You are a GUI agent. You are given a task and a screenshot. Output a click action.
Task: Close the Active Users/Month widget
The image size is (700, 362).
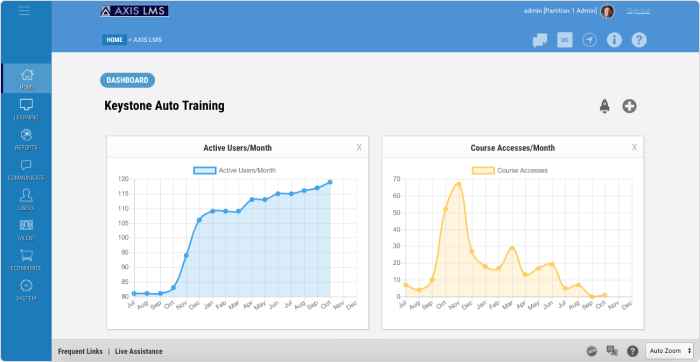coord(359,147)
